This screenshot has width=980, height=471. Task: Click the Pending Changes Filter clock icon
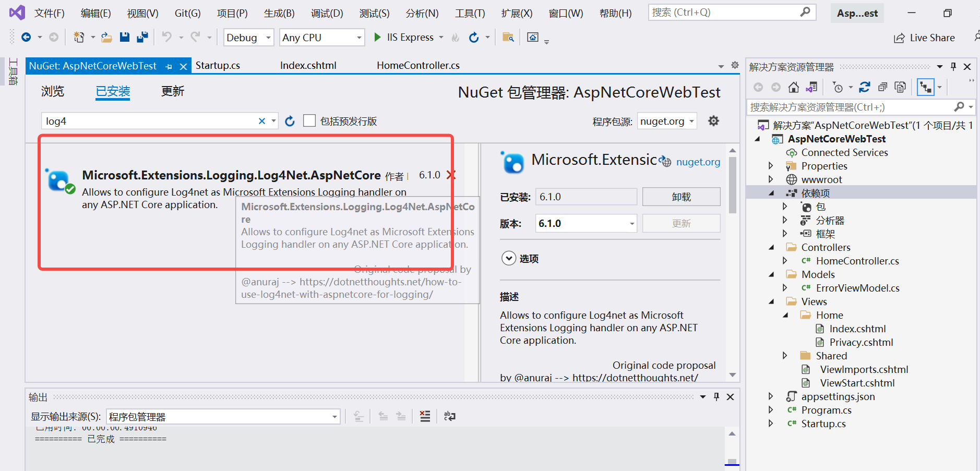tap(838, 87)
